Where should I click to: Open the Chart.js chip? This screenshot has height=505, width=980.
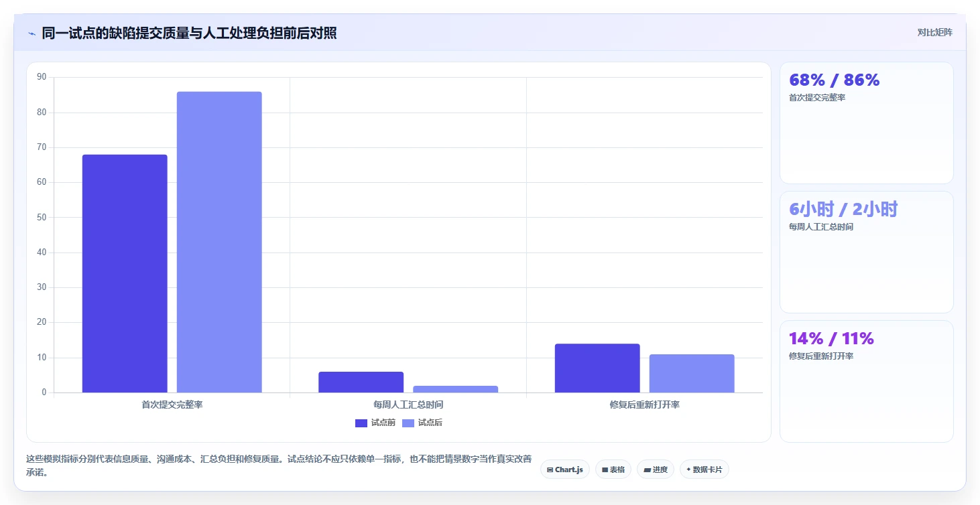coord(565,470)
